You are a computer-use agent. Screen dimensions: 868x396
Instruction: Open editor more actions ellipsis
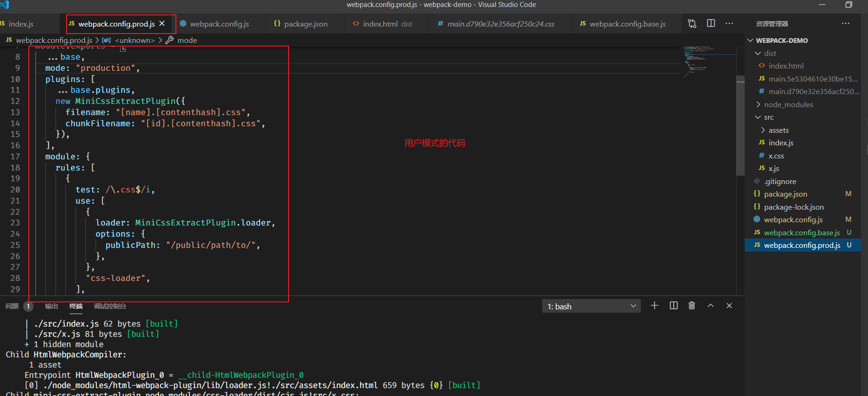click(x=729, y=23)
